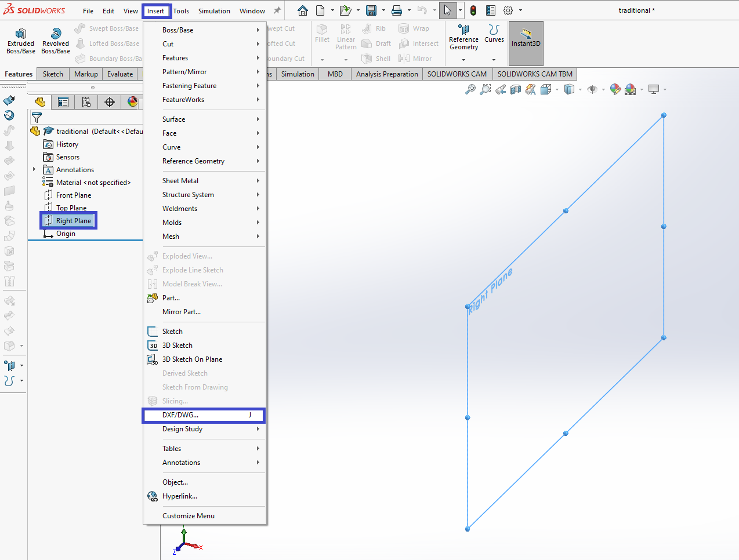Select Origin in the feature tree
739x560 pixels.
click(x=60, y=233)
